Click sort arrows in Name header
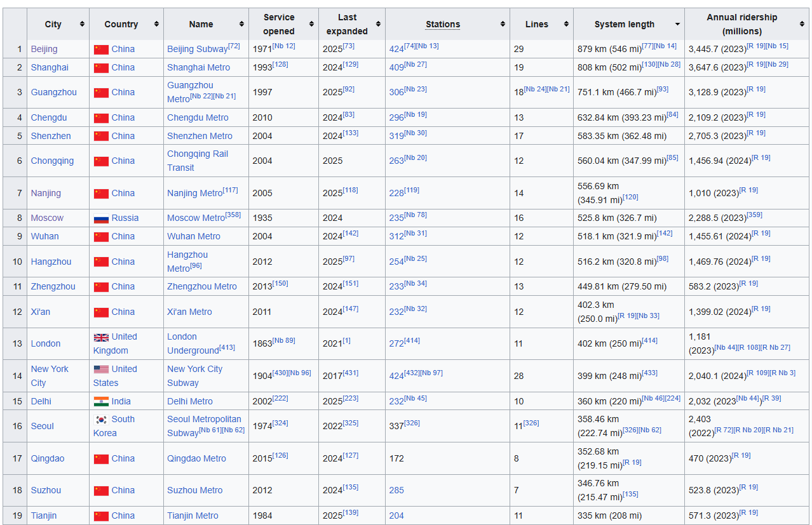Screen dimensions: 812x525 coord(241,24)
